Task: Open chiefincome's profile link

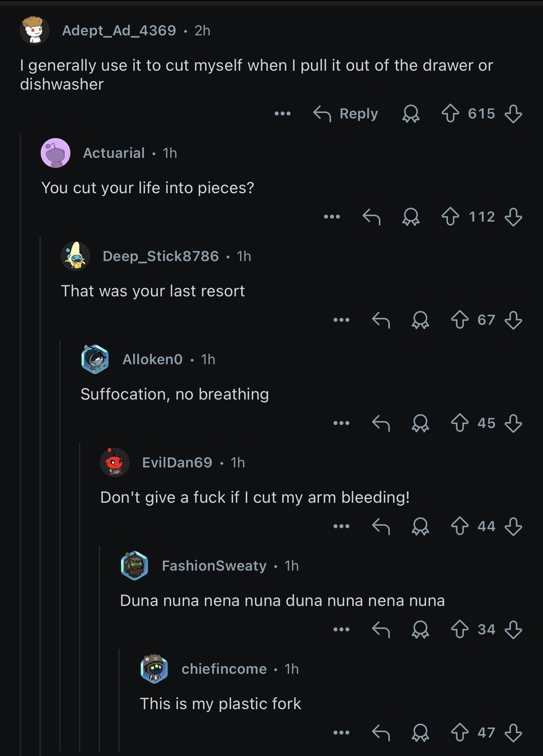Action: pyautogui.click(x=224, y=669)
